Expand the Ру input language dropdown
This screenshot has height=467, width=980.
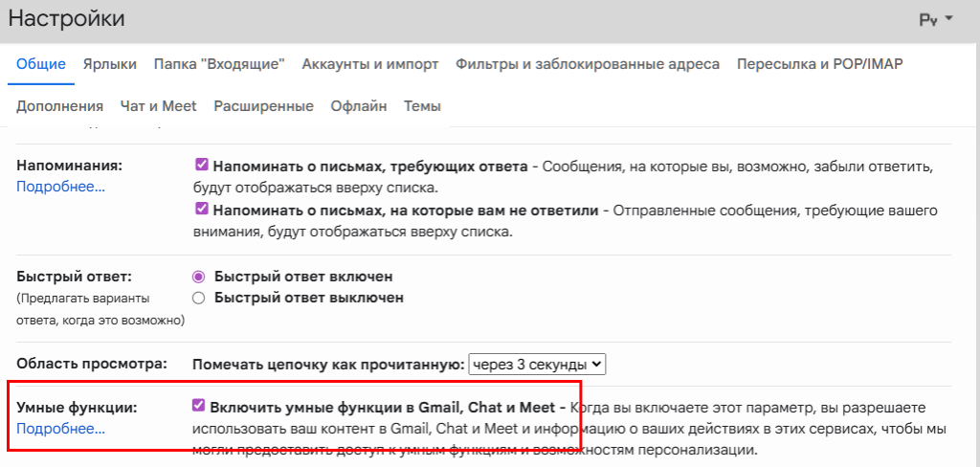[x=935, y=19]
